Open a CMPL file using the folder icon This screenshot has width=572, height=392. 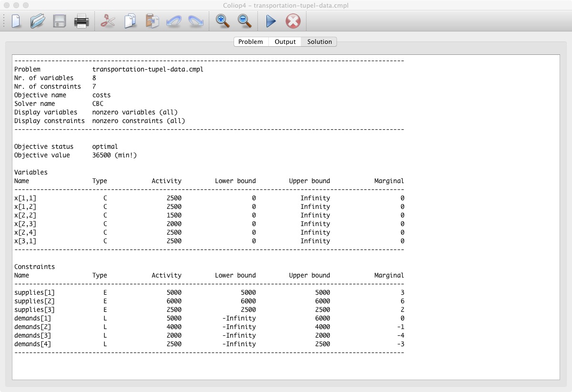coord(37,21)
